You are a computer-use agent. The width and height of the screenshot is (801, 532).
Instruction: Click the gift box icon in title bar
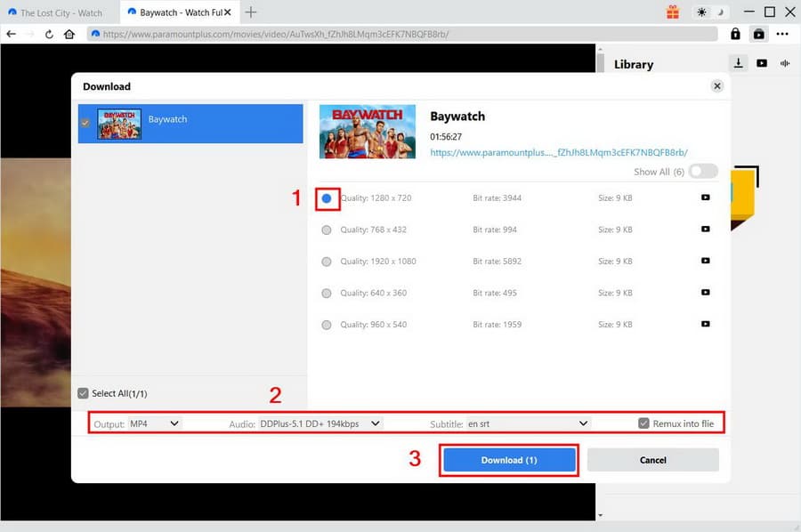(x=672, y=12)
